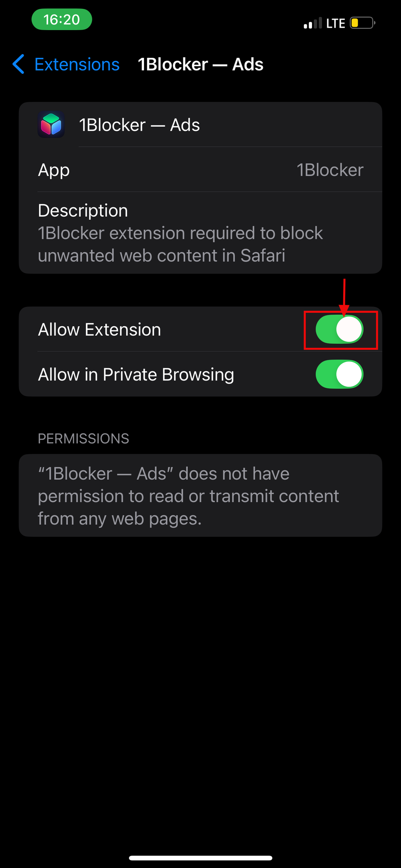Tap the Description text row
Screen dimensions: 401x868
click(x=200, y=233)
